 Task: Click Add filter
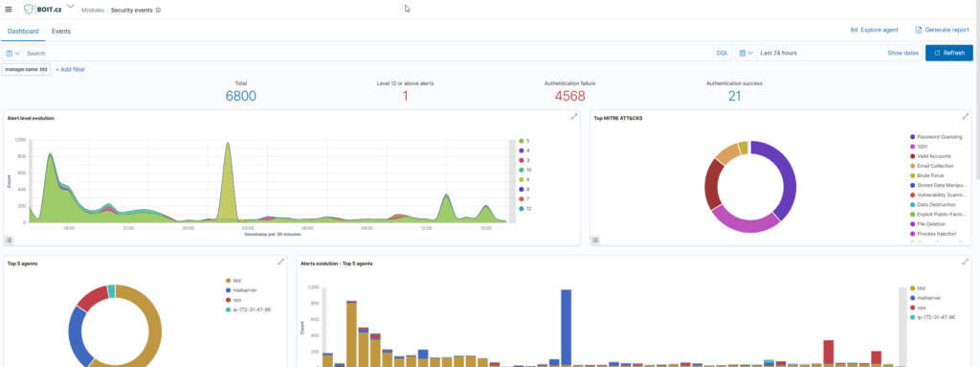[x=71, y=70]
